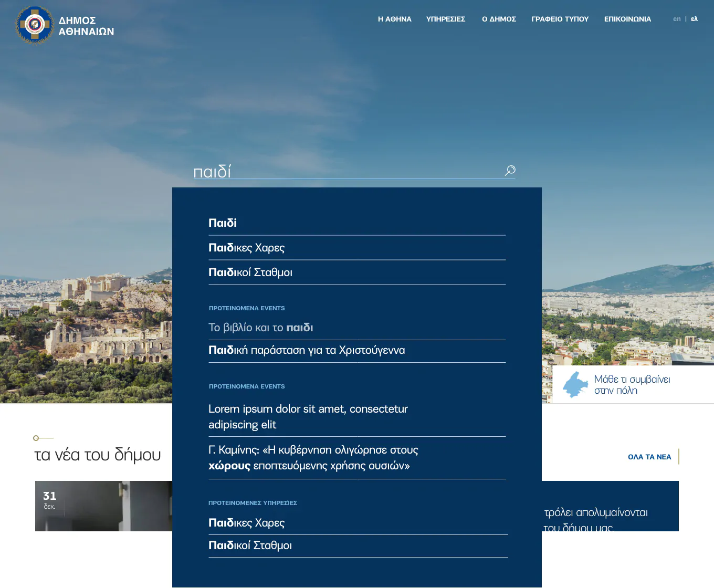Open the Lorem ipsum dolor sit amet result
Screen dimensions: 714x588
(x=357, y=417)
